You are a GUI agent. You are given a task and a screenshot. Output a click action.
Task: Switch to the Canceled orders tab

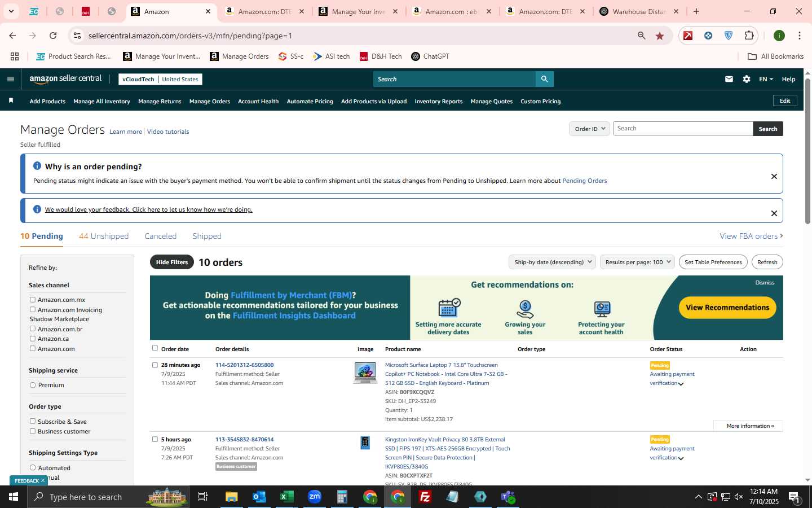click(x=161, y=236)
